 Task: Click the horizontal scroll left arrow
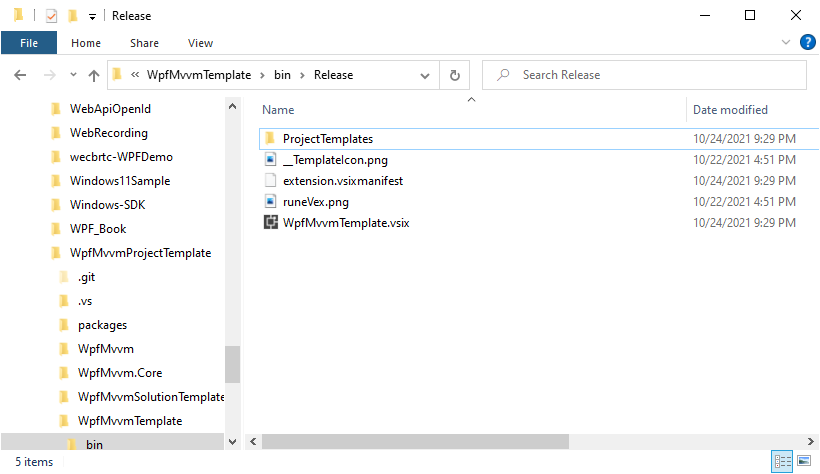[x=253, y=442]
